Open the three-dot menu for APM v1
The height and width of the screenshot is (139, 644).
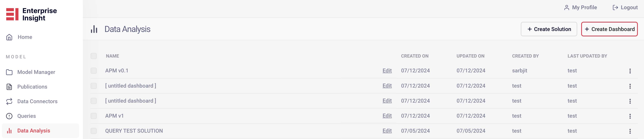click(630, 116)
